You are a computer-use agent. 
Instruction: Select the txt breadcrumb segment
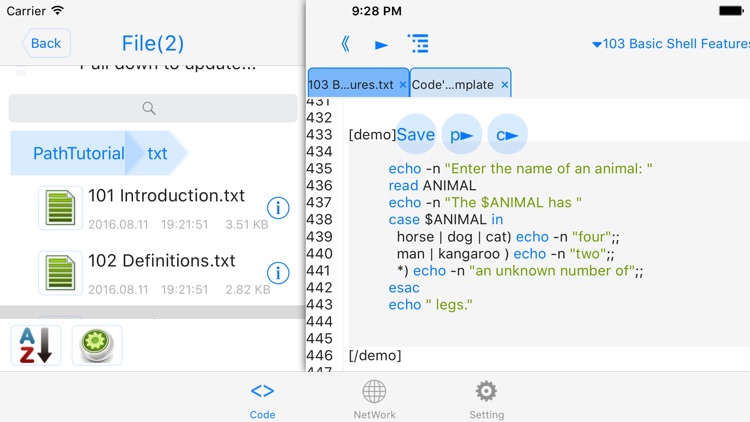(x=157, y=154)
